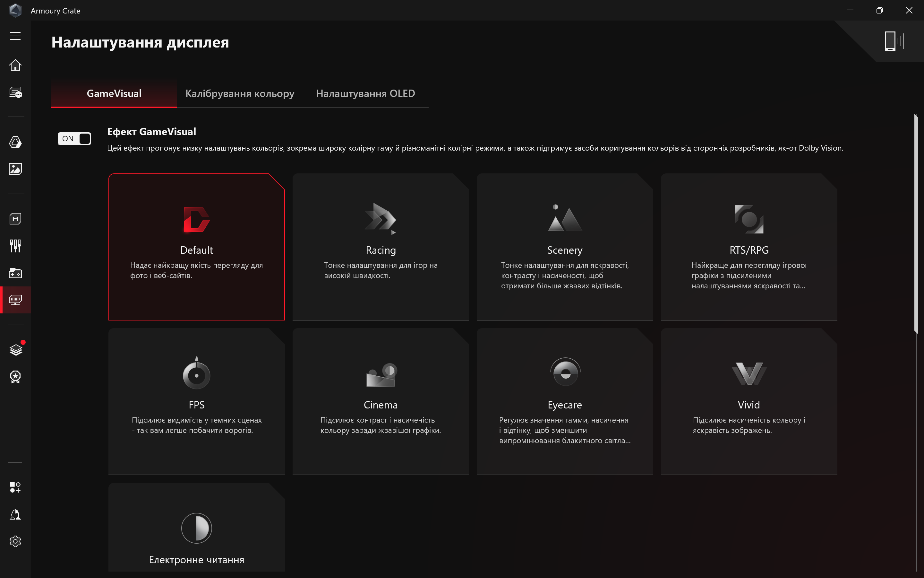Image resolution: width=924 pixels, height=578 pixels.
Task: Click the FPS description about темних сценах
Action: coord(197,425)
